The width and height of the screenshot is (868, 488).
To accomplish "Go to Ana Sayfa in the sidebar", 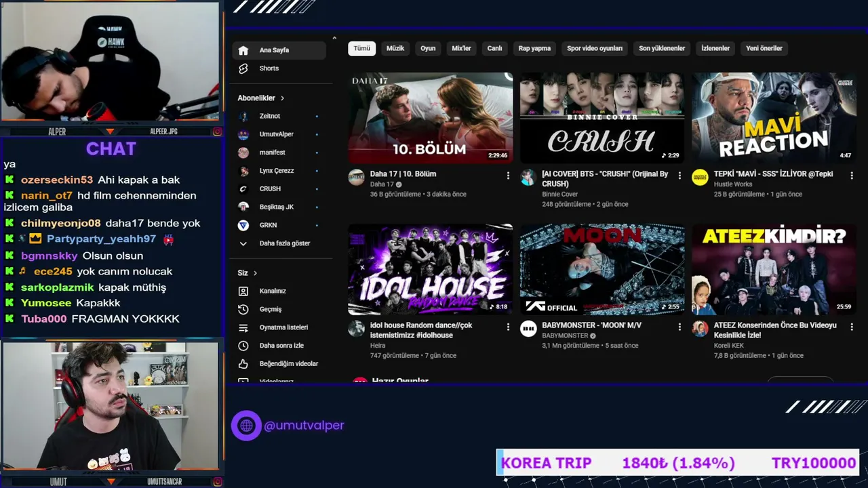I will pos(279,50).
